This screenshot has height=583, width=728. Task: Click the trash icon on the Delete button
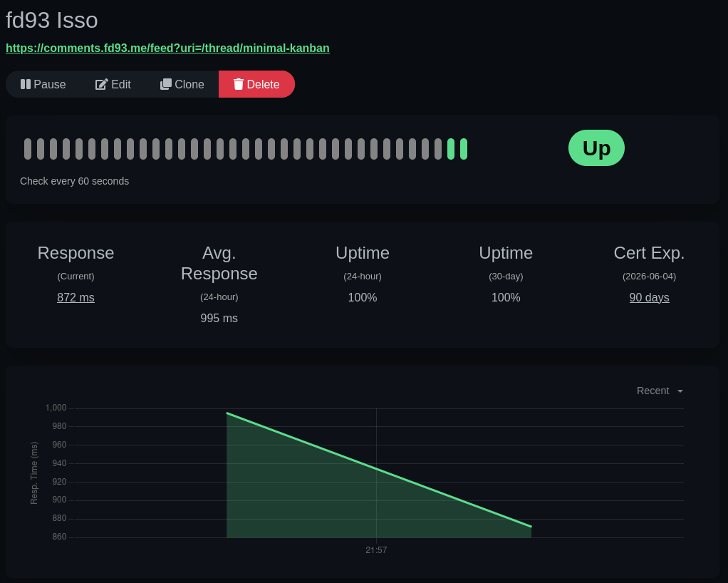pos(239,84)
